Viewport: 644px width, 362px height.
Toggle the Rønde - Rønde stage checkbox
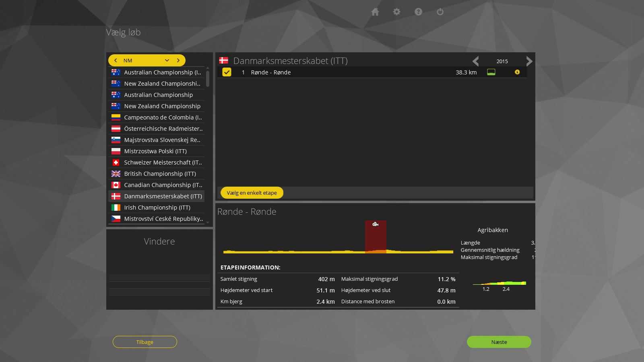(227, 72)
